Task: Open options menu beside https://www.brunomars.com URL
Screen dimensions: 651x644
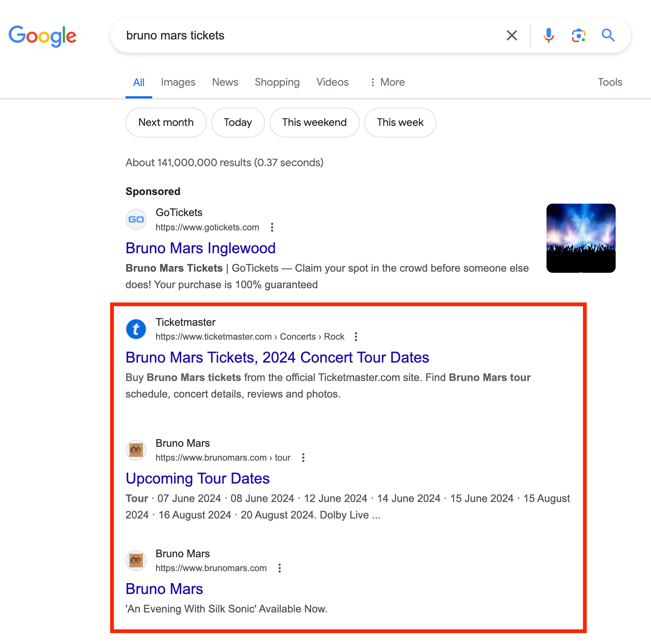Action: 280,568
